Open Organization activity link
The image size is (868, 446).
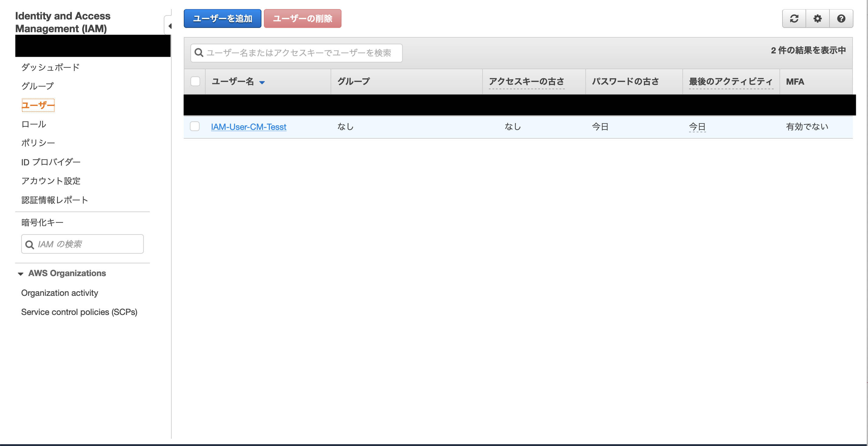tap(60, 293)
